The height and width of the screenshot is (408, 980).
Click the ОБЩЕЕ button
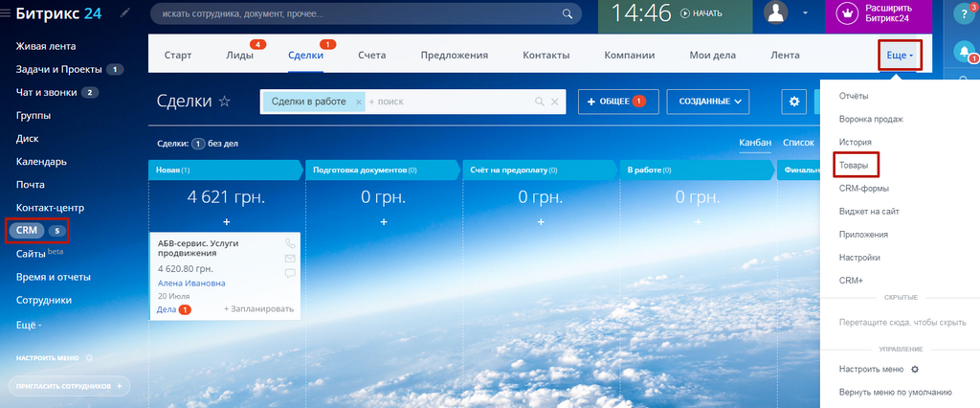[618, 102]
